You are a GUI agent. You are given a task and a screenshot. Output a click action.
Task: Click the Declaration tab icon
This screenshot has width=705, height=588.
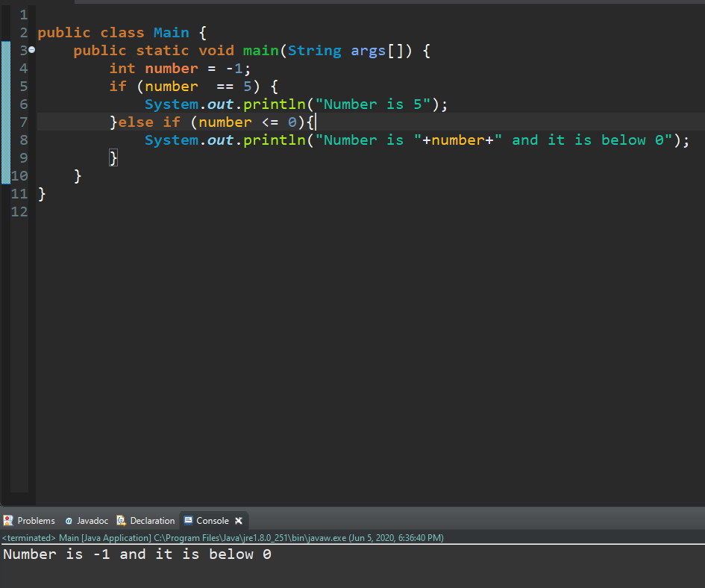click(122, 521)
